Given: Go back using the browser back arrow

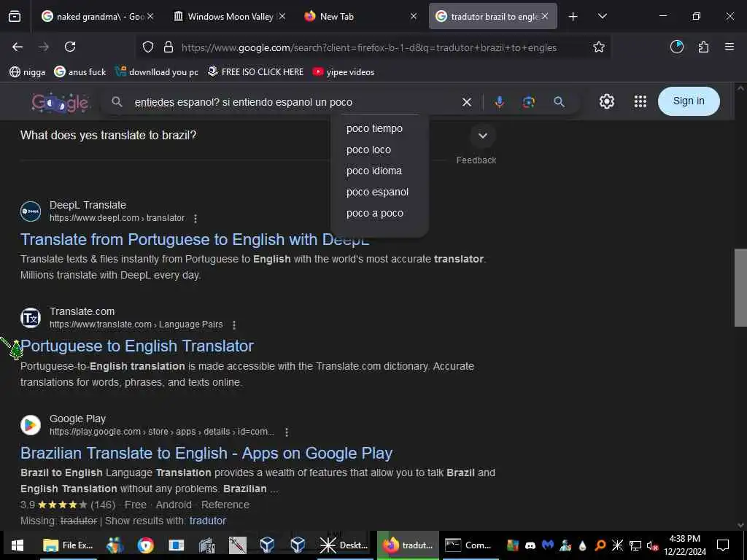Looking at the screenshot, I should [x=18, y=47].
